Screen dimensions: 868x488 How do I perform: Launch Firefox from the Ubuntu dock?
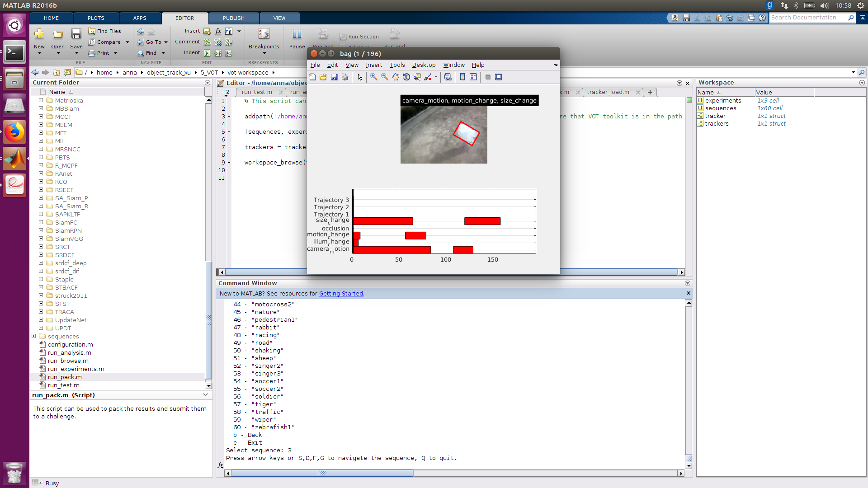tap(14, 132)
